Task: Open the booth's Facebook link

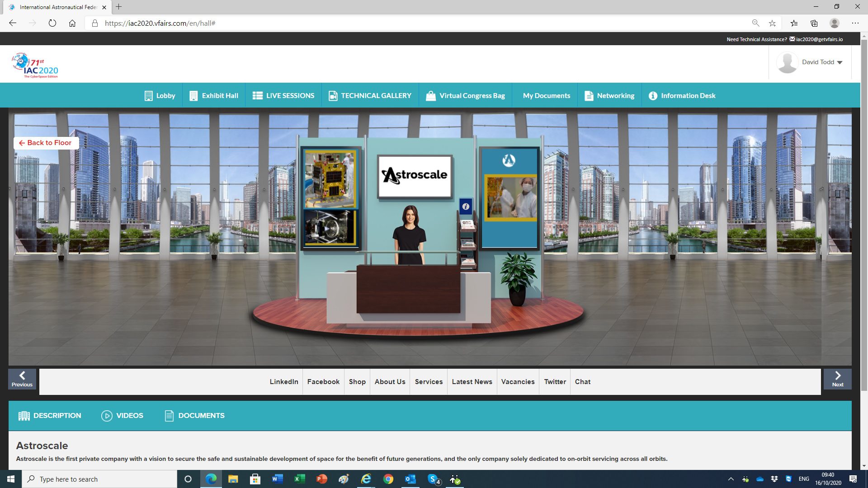Action: [323, 382]
